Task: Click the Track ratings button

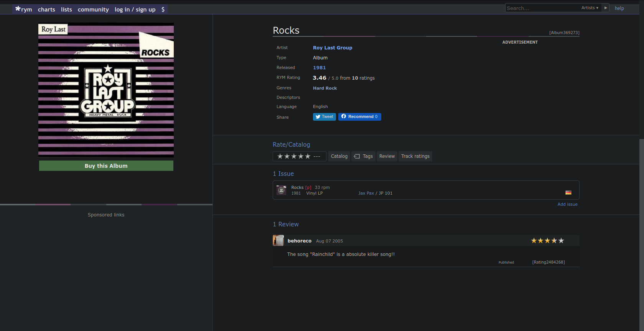Action: pos(415,156)
